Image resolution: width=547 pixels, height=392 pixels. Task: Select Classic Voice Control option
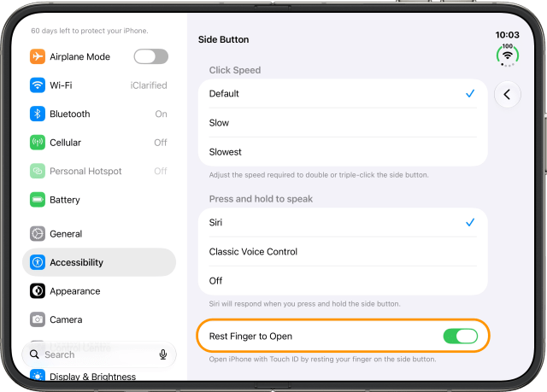(x=343, y=252)
